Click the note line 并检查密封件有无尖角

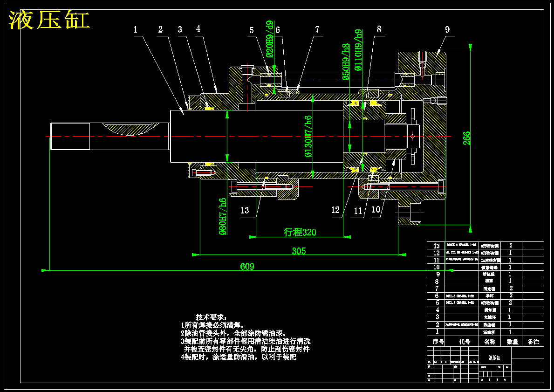pyautogui.click(x=247, y=349)
